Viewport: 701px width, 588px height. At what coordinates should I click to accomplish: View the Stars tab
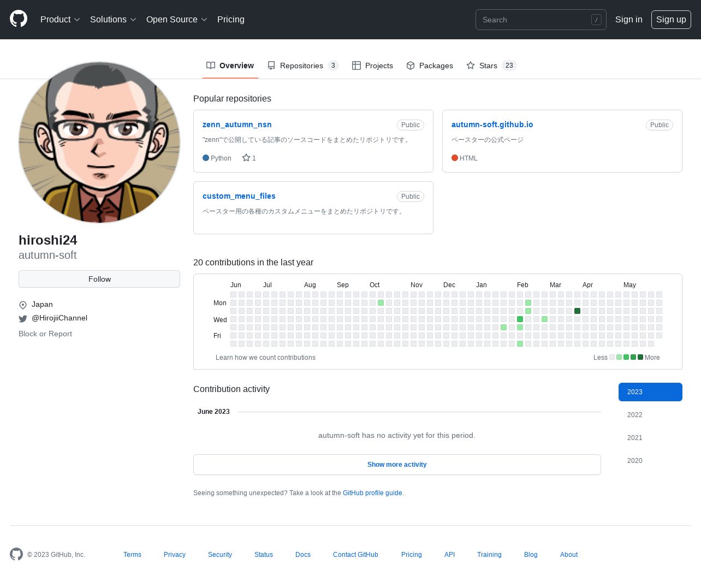(x=491, y=66)
